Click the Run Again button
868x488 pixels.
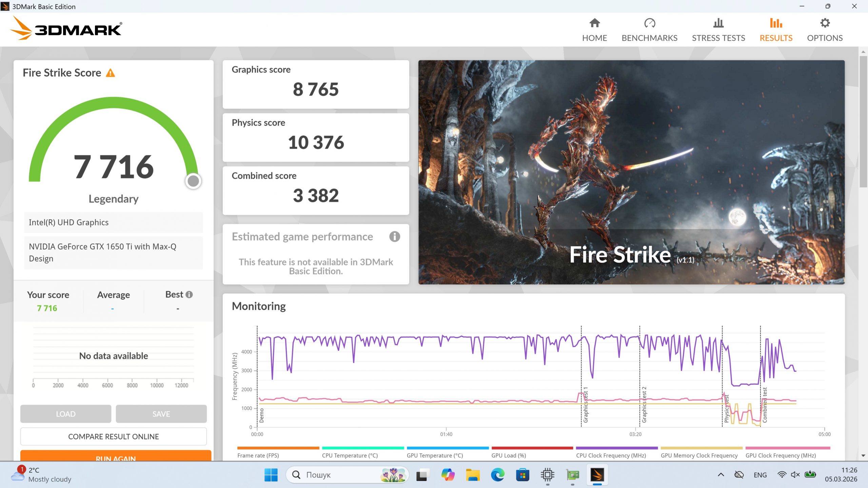[116, 456]
